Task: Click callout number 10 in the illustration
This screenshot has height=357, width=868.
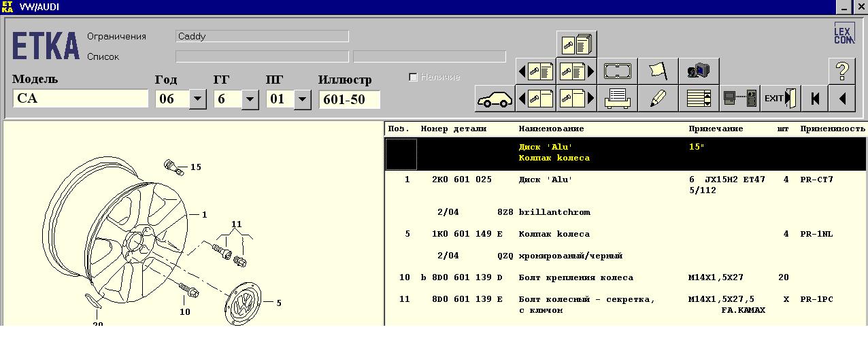Action: pyautogui.click(x=185, y=312)
